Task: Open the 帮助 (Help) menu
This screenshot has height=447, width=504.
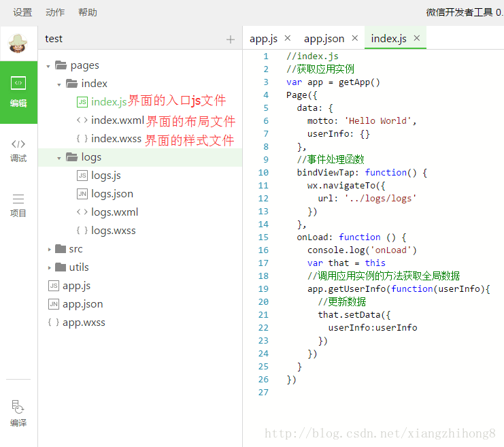Action: [88, 12]
